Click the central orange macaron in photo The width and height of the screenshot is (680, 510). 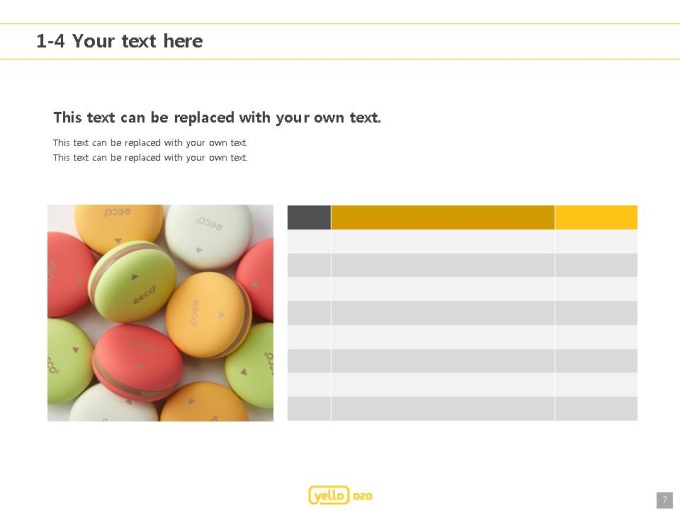tap(207, 315)
